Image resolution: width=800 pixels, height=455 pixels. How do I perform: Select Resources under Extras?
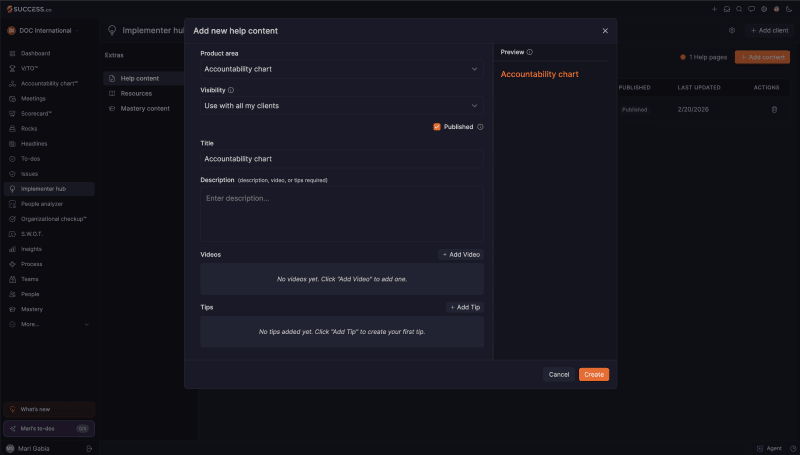(144, 94)
